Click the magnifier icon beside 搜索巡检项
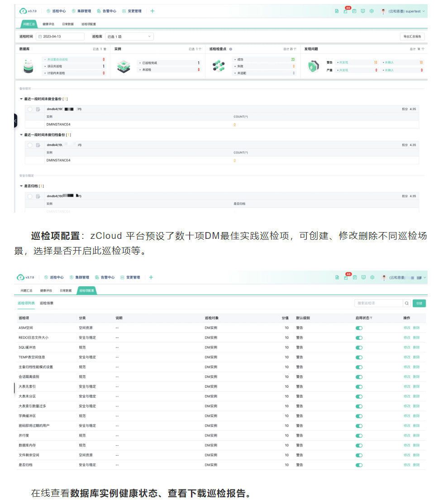Image resolution: width=443 pixels, height=504 pixels. pos(407,303)
